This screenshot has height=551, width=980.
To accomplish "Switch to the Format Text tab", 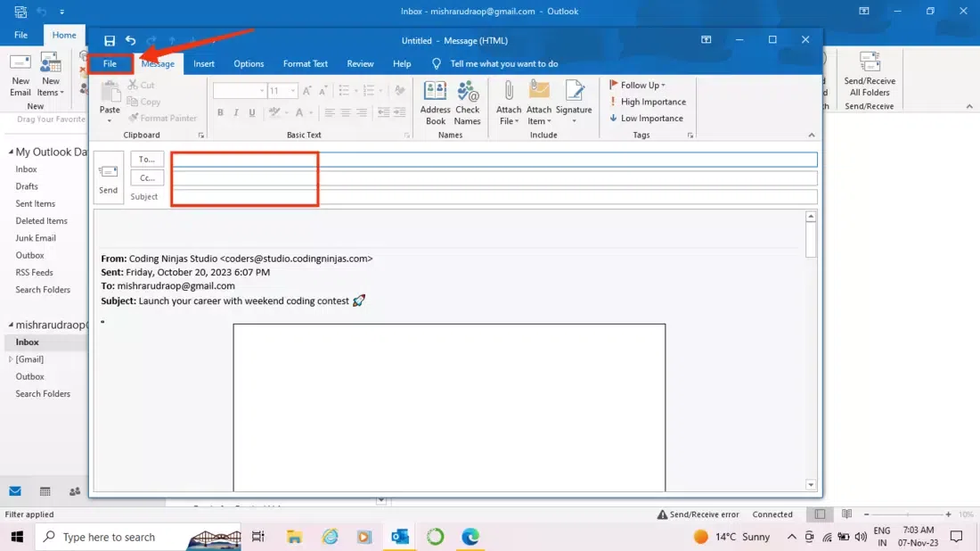I will 305,64.
